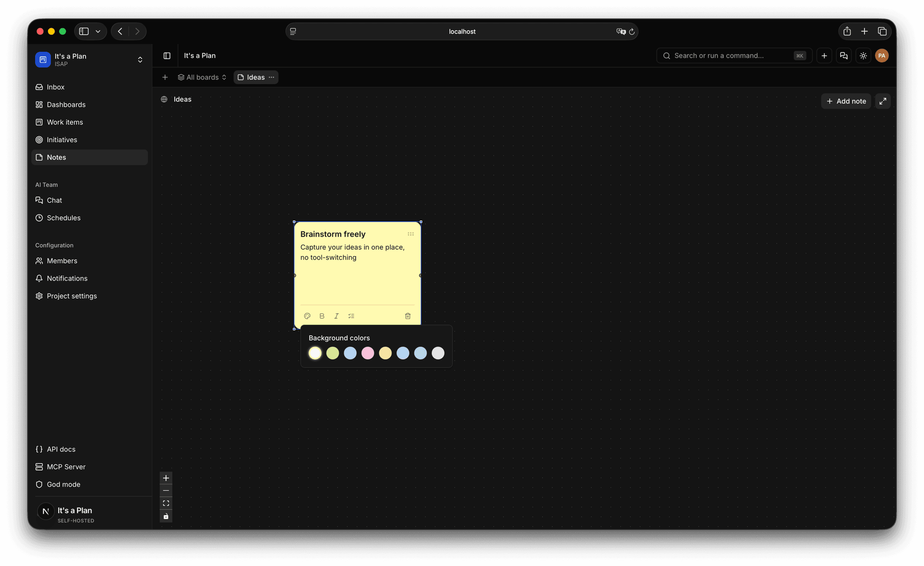924x566 pixels.
Task: Open the Ideas tab options menu
Action: [272, 77]
